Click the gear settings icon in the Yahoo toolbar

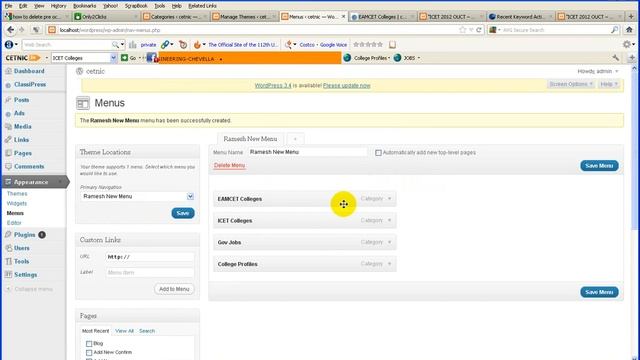tap(627, 44)
